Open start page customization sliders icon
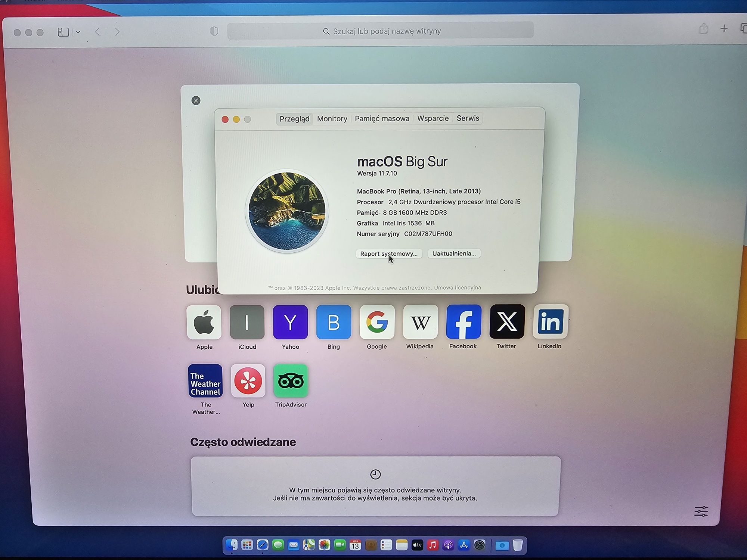Viewport: 747px width, 560px height. (x=701, y=511)
